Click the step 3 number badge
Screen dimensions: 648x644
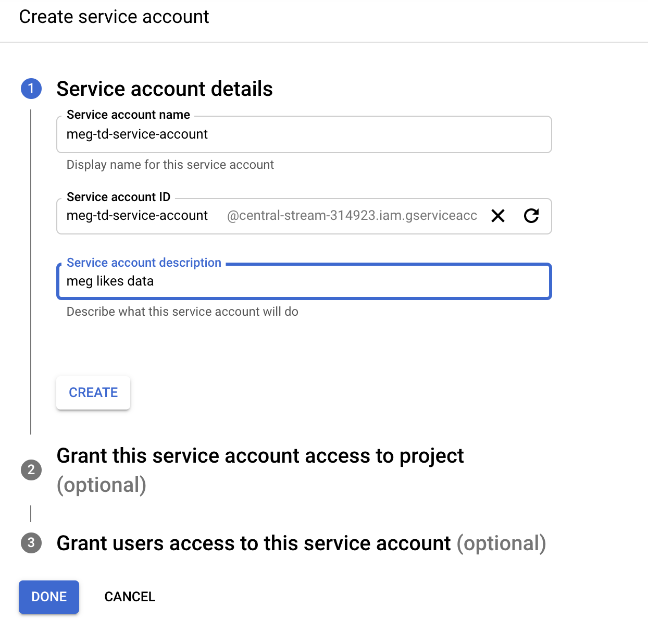click(31, 543)
